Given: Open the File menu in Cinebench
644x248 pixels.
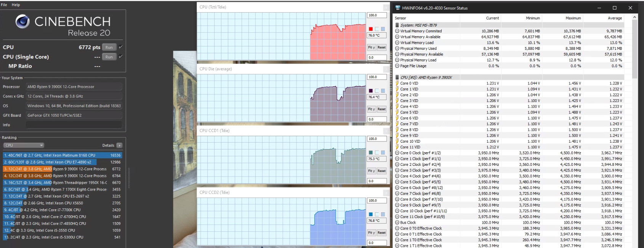Looking at the screenshot, I should pos(4,5).
